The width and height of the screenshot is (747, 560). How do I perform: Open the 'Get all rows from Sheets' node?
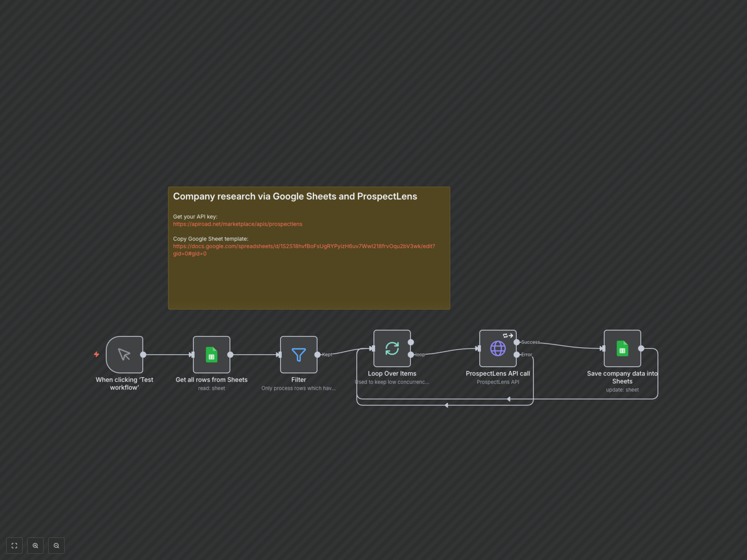point(211,355)
